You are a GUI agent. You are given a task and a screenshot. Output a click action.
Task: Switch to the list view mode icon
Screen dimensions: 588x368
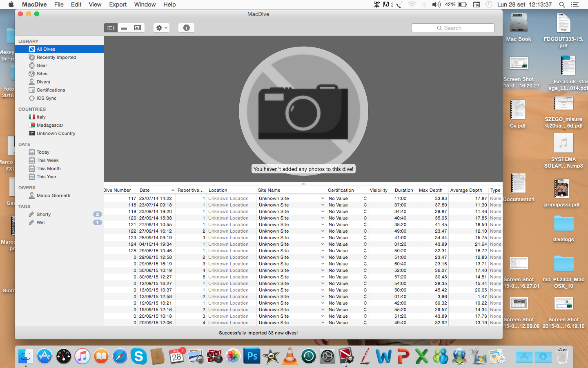(124, 28)
